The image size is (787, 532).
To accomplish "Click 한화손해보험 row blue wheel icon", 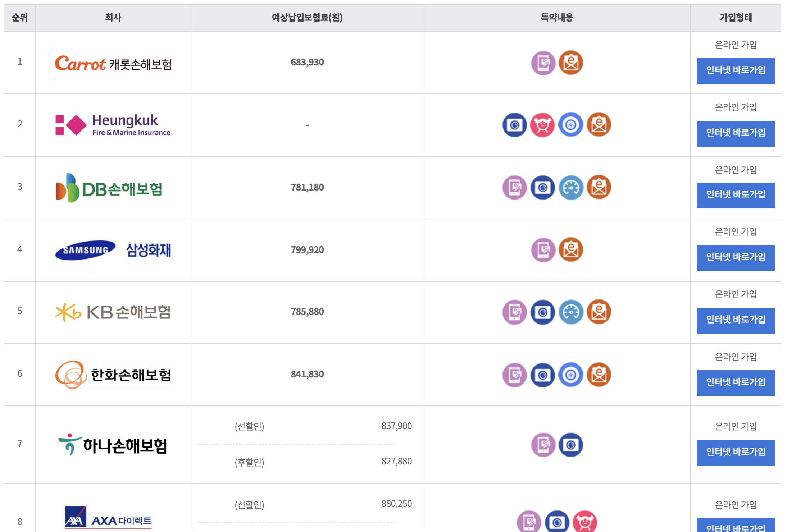I will click(x=571, y=375).
